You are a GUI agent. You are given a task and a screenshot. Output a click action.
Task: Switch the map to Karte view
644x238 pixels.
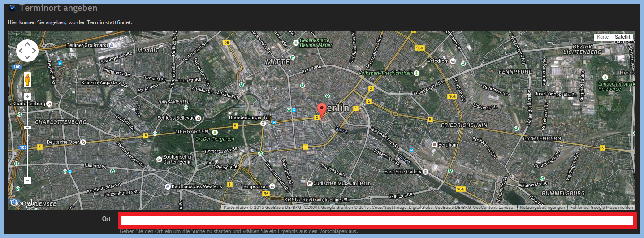603,37
